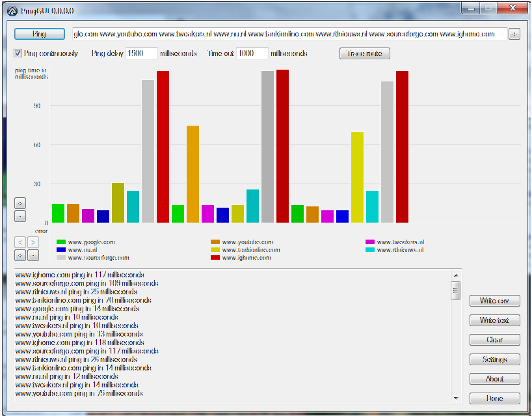Click the 30 label on the chart axis
The image size is (532, 416).
37,184
